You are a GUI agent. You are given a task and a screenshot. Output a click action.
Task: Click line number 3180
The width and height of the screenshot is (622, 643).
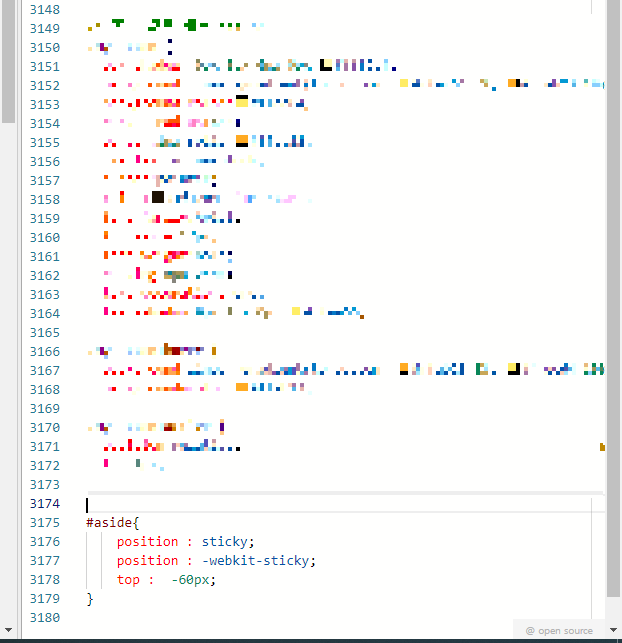(x=45, y=618)
